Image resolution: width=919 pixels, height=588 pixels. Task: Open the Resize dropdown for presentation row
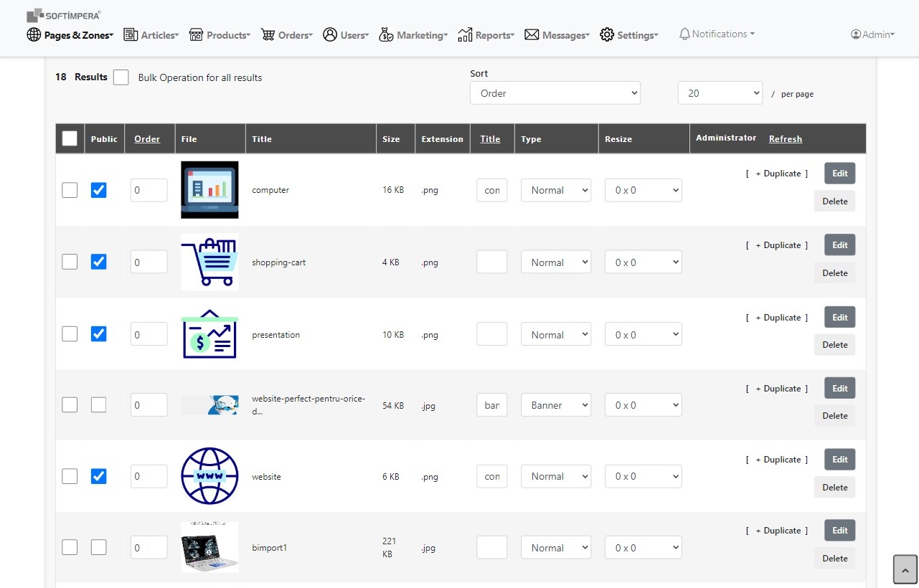point(644,334)
